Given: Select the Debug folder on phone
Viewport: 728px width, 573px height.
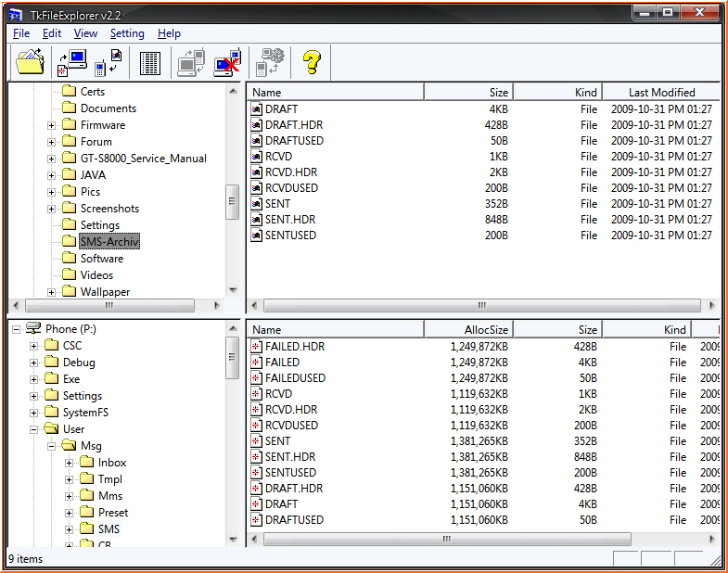Looking at the screenshot, I should click(x=79, y=363).
